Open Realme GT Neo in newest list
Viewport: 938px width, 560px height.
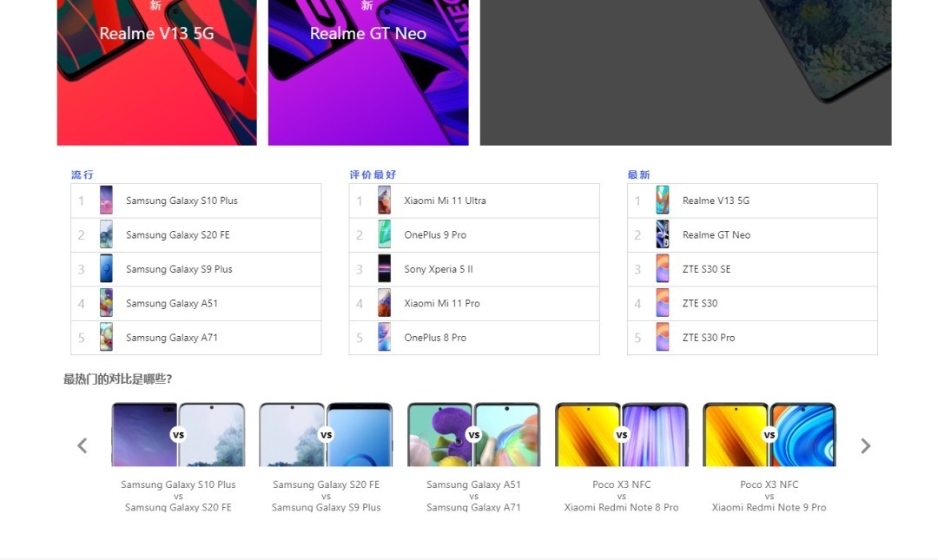point(717,234)
